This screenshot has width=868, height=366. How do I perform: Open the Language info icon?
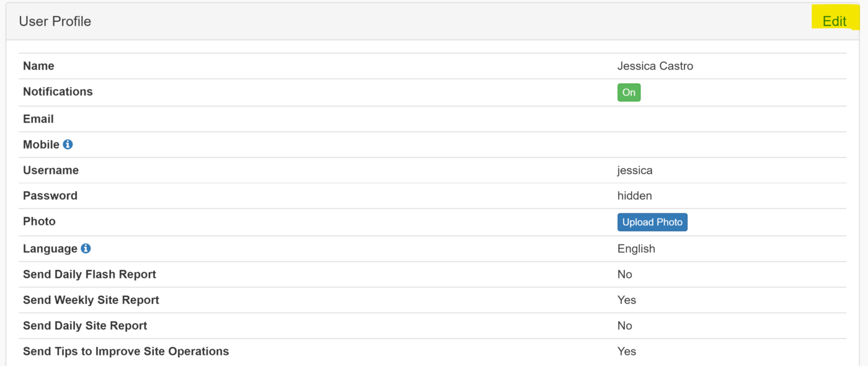point(86,248)
